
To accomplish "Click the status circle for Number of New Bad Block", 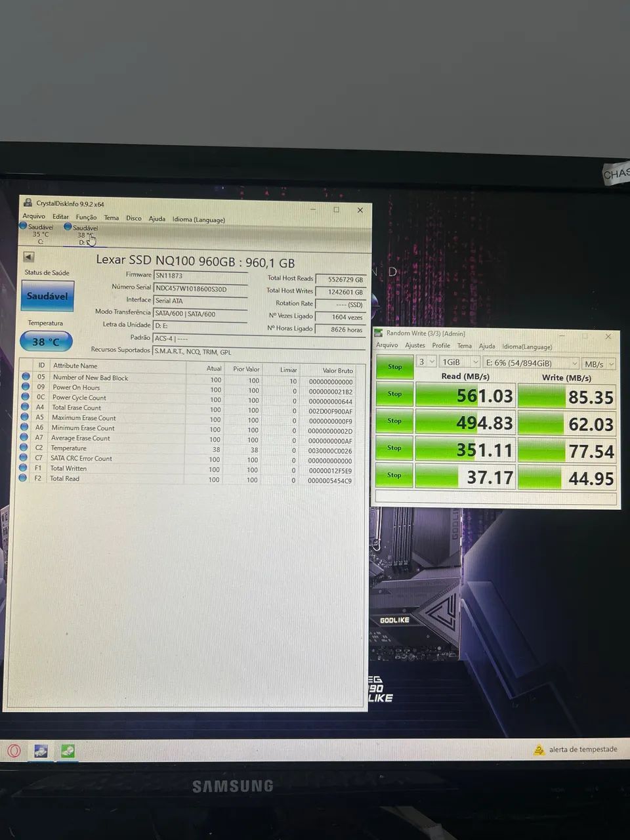I will point(26,377).
